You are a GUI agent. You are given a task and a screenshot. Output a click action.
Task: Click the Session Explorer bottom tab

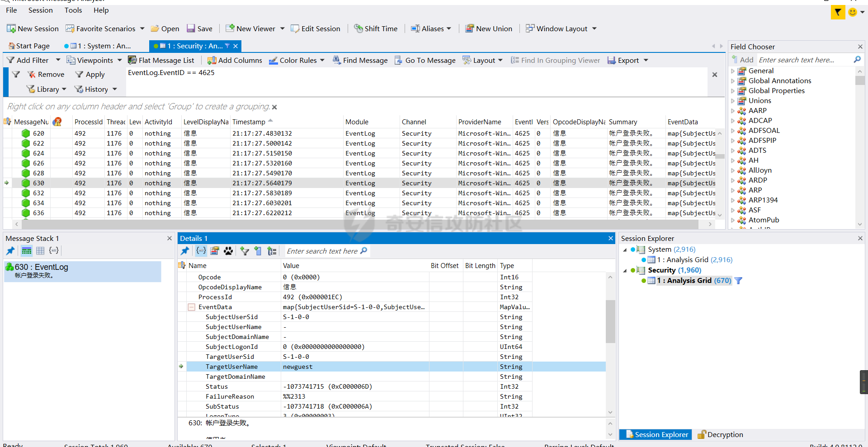656,434
